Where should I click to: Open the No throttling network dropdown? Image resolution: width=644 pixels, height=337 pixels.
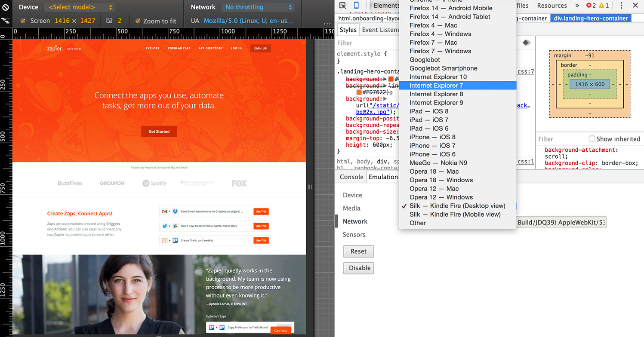258,7
